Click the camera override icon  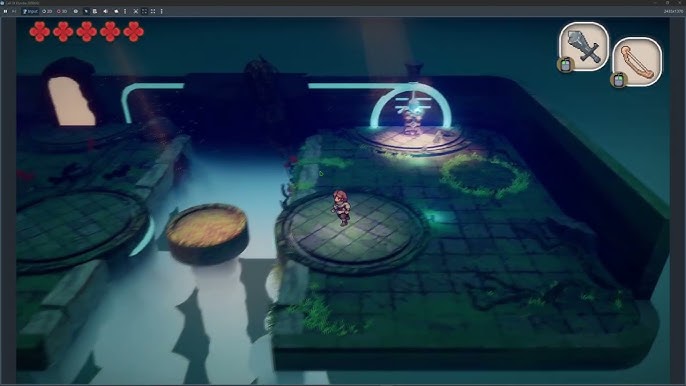(x=116, y=11)
